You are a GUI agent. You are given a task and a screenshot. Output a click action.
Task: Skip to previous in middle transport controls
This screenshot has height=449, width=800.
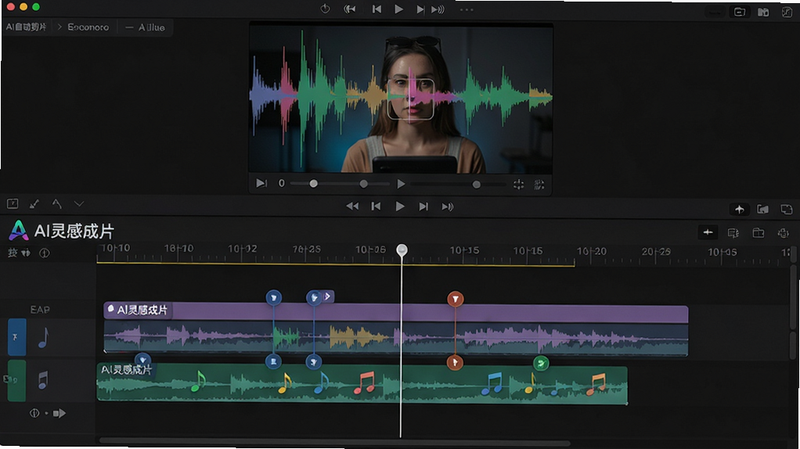tap(376, 206)
